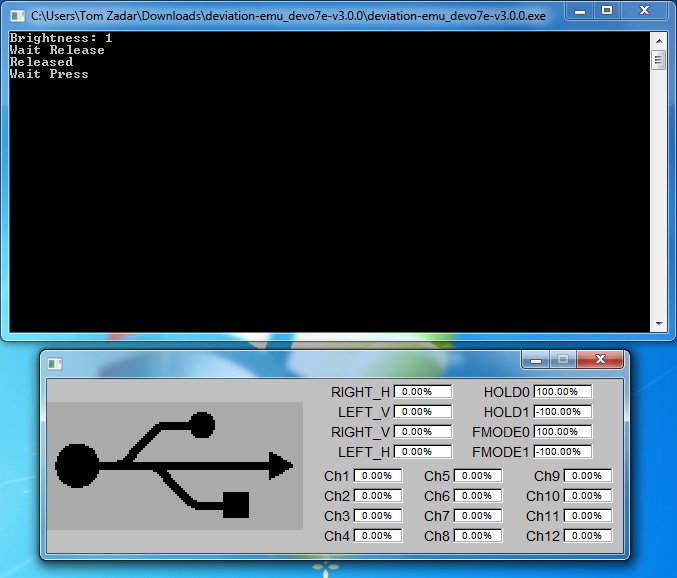Screen dimensions: 677x578
Task: Select the Ch6 value field
Action: pos(478,496)
